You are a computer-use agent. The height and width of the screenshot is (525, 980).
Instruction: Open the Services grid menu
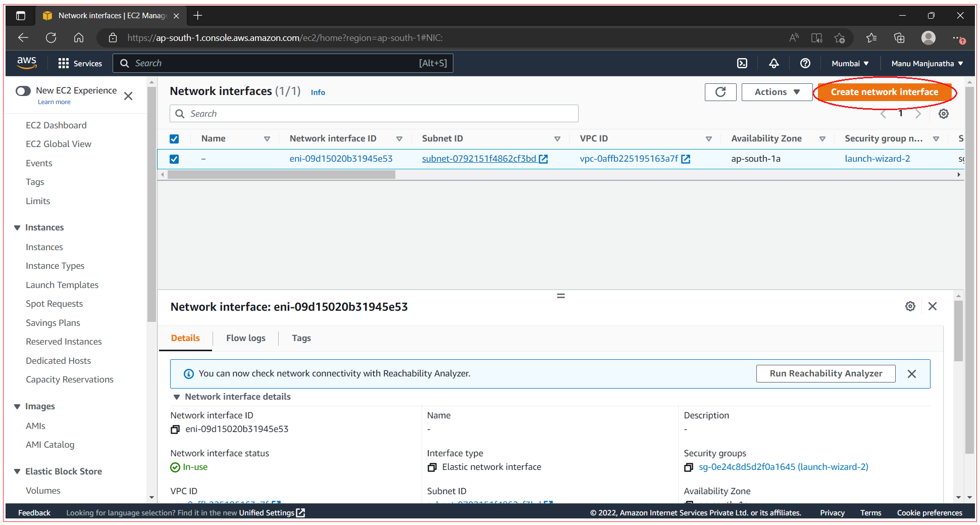pos(80,63)
